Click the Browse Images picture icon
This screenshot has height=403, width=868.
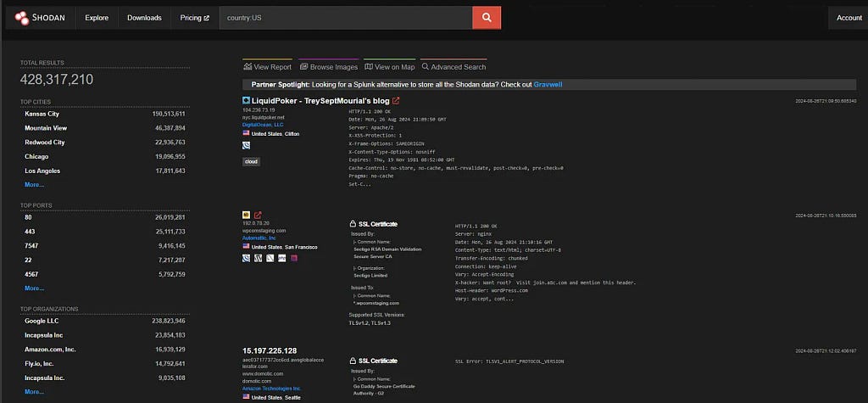point(304,66)
